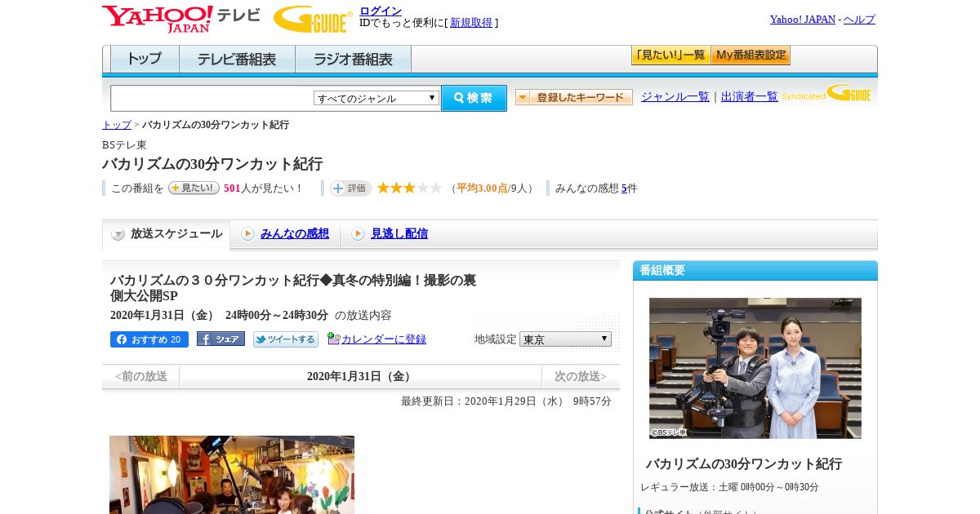Select the 番組概要 panel header

click(x=755, y=270)
